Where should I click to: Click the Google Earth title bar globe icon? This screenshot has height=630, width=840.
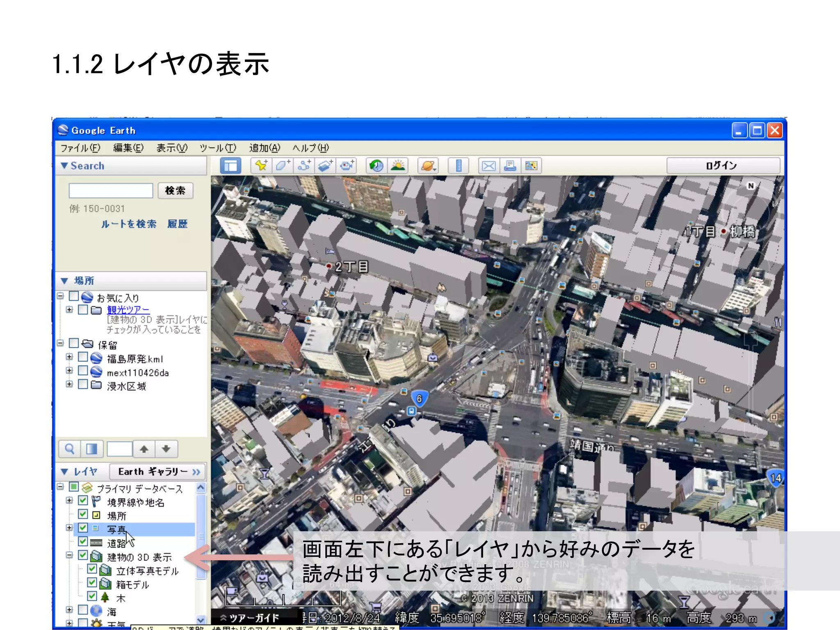tap(63, 130)
